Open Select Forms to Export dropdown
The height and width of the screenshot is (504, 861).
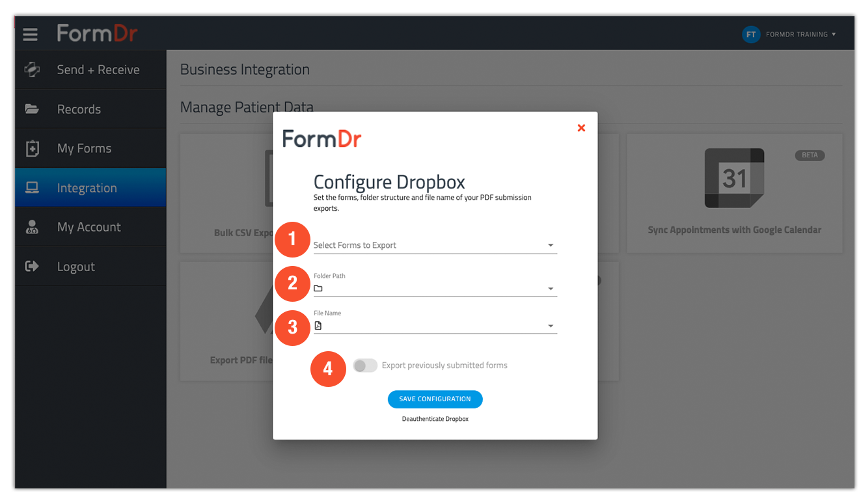tap(435, 245)
